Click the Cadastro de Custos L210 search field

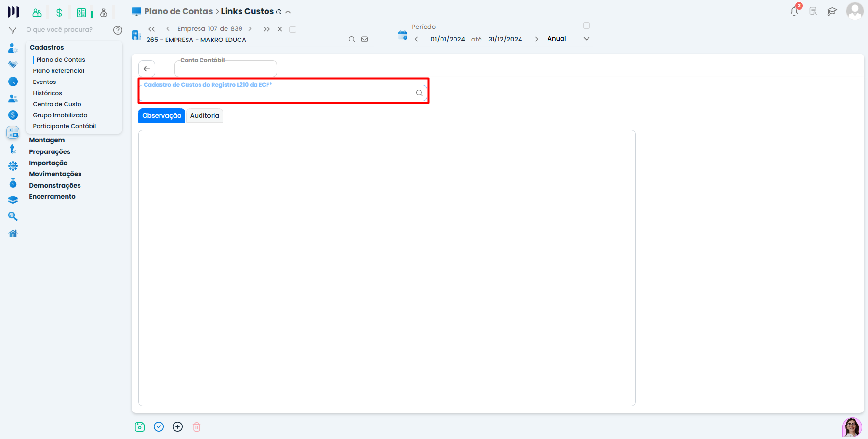pos(283,93)
